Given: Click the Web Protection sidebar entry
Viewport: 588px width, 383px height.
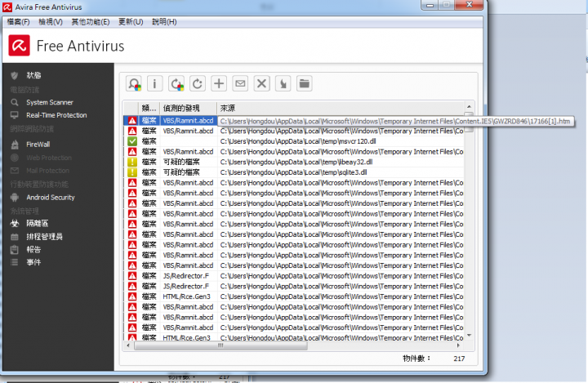Looking at the screenshot, I should [x=49, y=158].
